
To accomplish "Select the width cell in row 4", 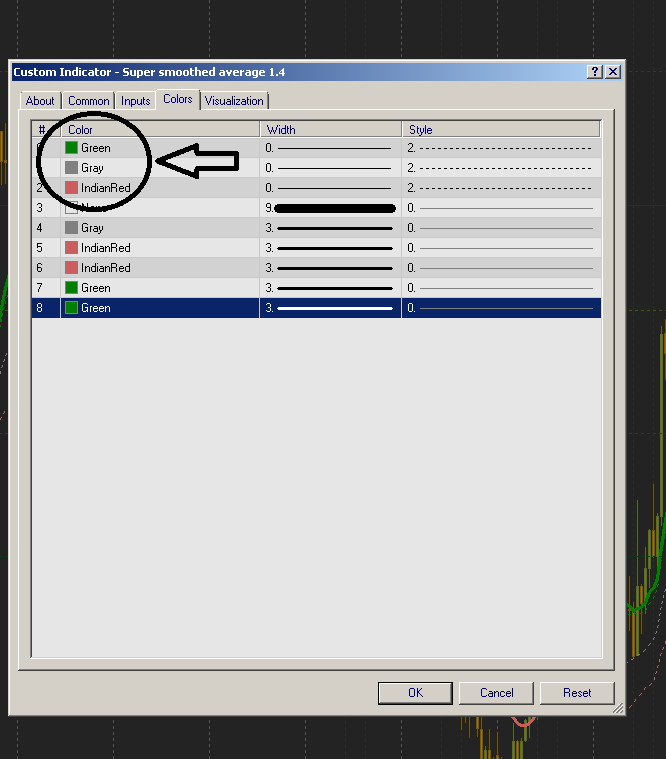I will coord(331,228).
